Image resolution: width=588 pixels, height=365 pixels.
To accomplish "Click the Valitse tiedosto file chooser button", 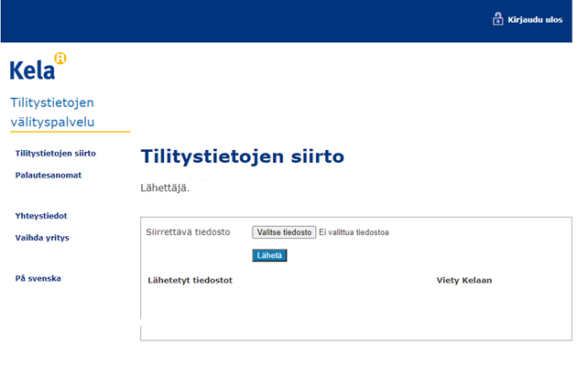I will [x=284, y=232].
